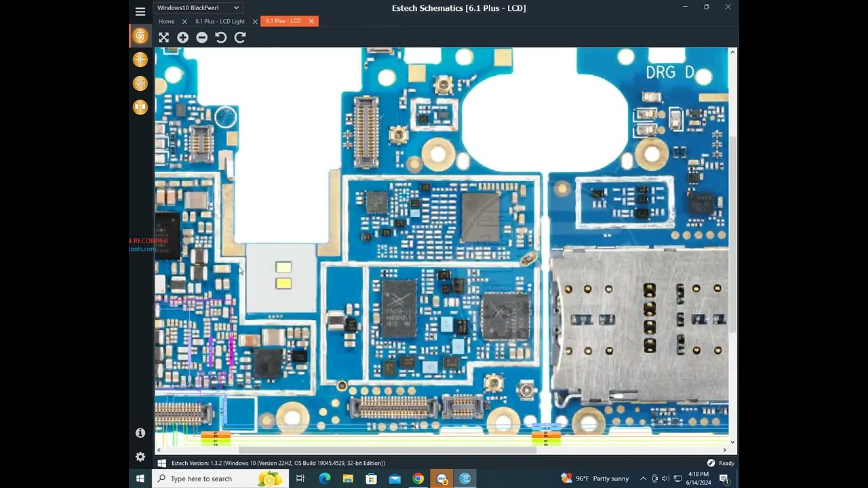
Task: Open the hamburger menu in the sidebar
Action: pos(140,12)
